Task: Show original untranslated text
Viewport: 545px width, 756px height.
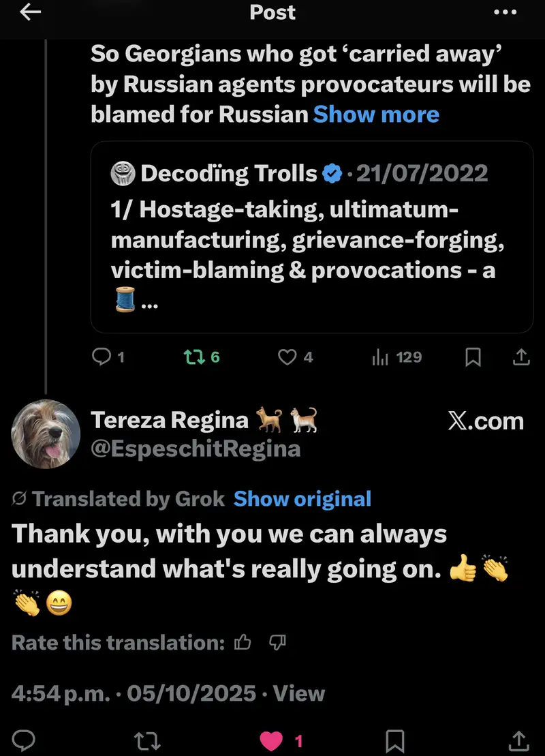Action: pyautogui.click(x=302, y=499)
